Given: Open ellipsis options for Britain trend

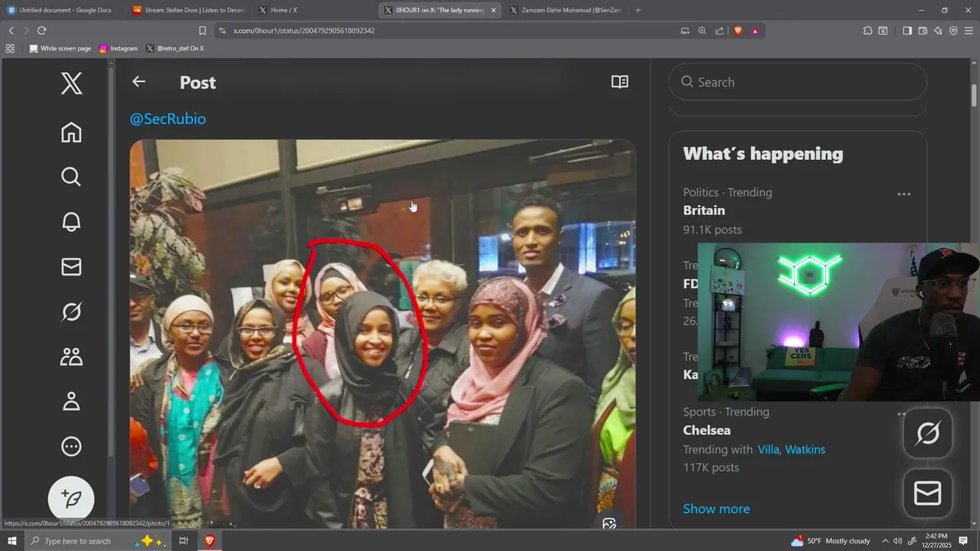Looking at the screenshot, I should 904,194.
